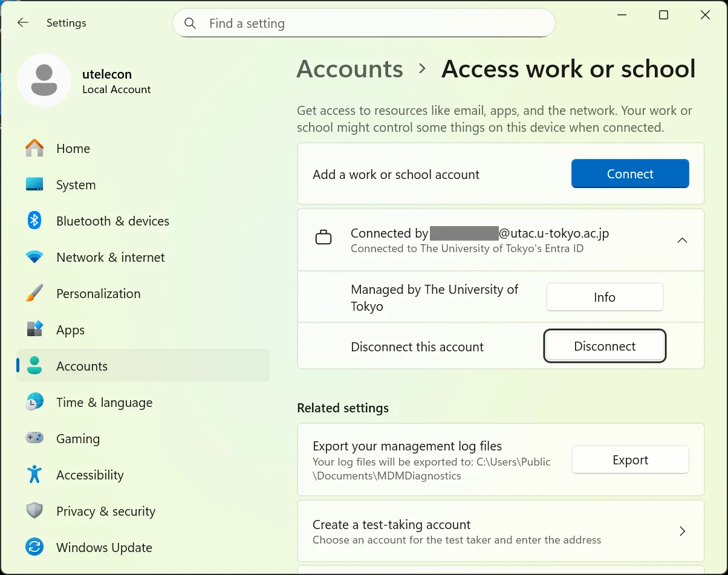The height and width of the screenshot is (575, 728).
Task: Select Apps in the sidebar
Action: 70,330
